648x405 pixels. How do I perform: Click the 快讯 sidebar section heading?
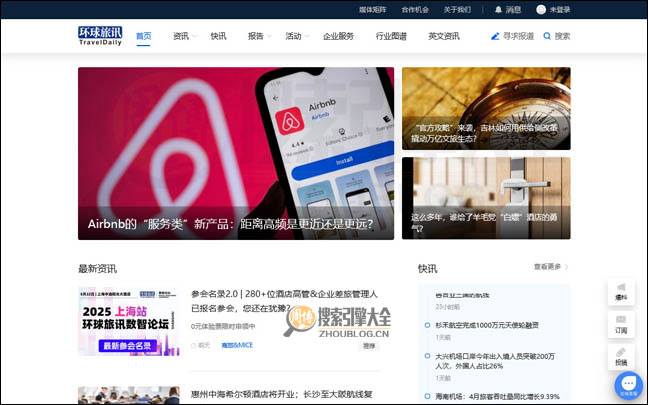coord(427,269)
